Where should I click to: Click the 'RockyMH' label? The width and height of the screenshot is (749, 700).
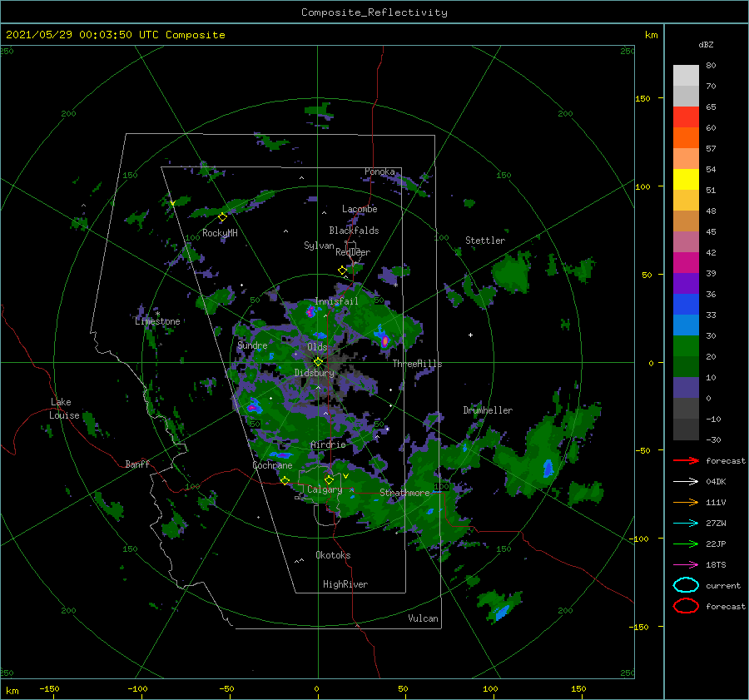click(x=220, y=233)
